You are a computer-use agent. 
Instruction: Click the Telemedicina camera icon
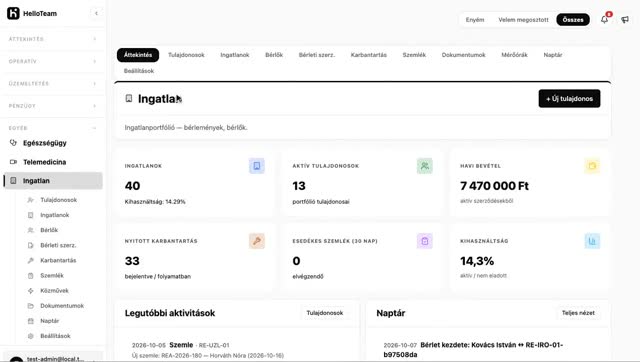pos(13,162)
